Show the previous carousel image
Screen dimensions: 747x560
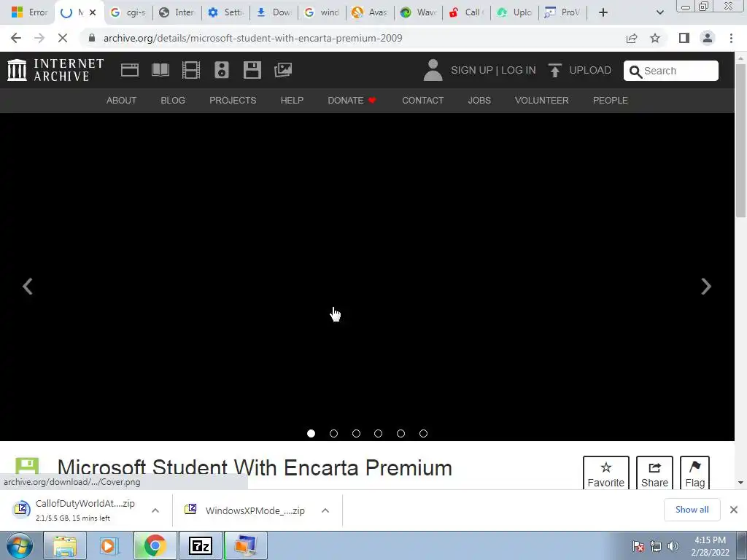tap(28, 286)
